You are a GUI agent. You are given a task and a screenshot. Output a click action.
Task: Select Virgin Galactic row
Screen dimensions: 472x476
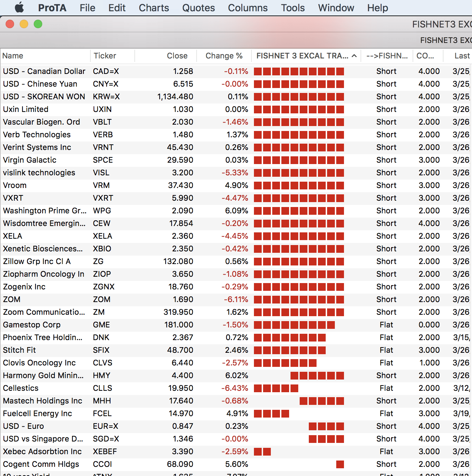(x=236, y=160)
